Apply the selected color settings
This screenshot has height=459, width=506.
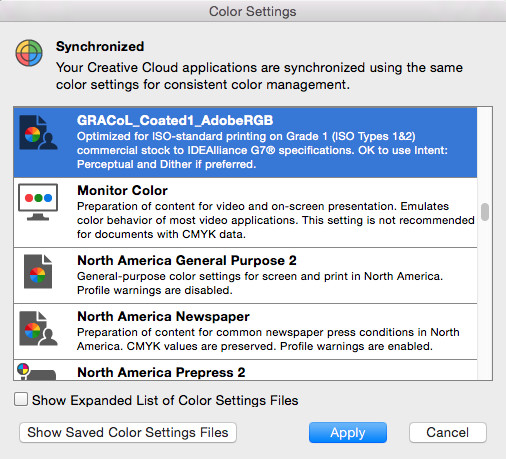348,432
